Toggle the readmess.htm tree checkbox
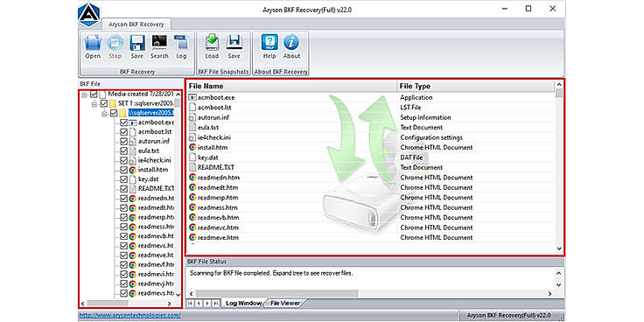The height and width of the screenshot is (322, 644). pos(123,227)
